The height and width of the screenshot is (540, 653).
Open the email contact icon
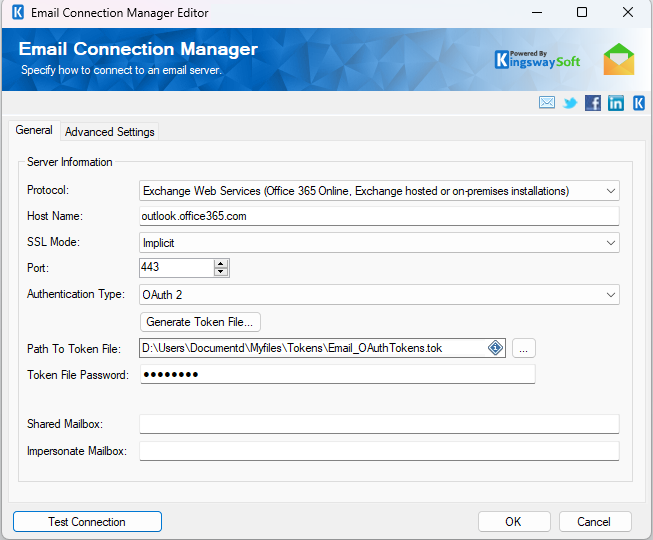coord(546,102)
